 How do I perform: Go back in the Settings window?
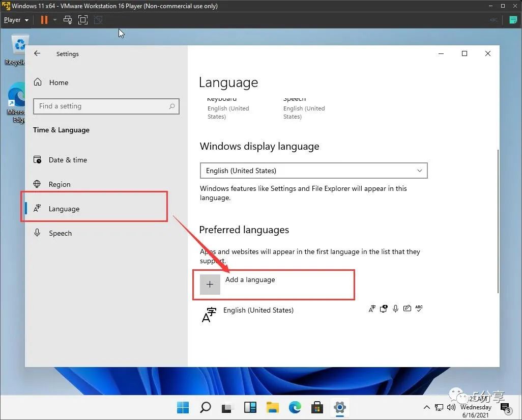(x=37, y=53)
